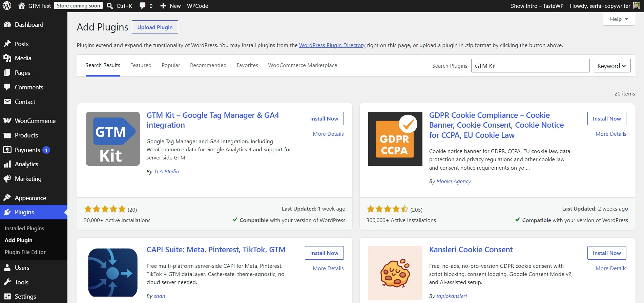Switch to the Recommended tab
Image resolution: width=644 pixels, height=303 pixels.
pos(208,65)
